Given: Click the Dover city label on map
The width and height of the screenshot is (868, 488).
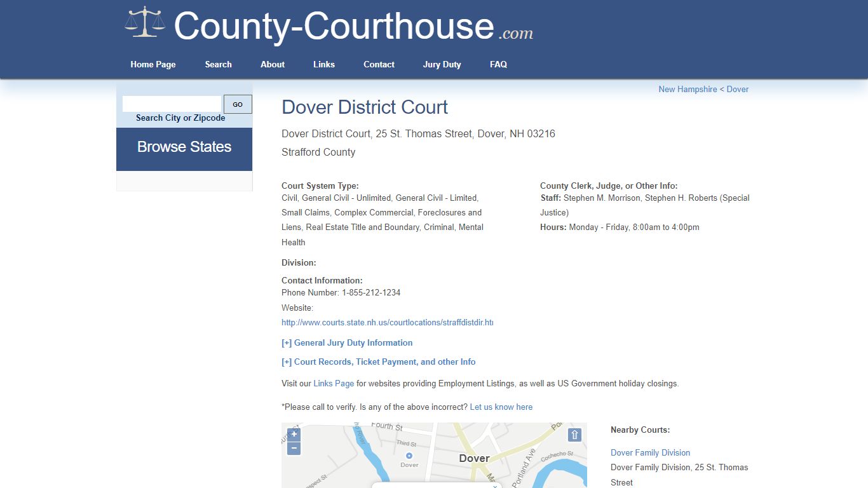Looking at the screenshot, I should (474, 458).
